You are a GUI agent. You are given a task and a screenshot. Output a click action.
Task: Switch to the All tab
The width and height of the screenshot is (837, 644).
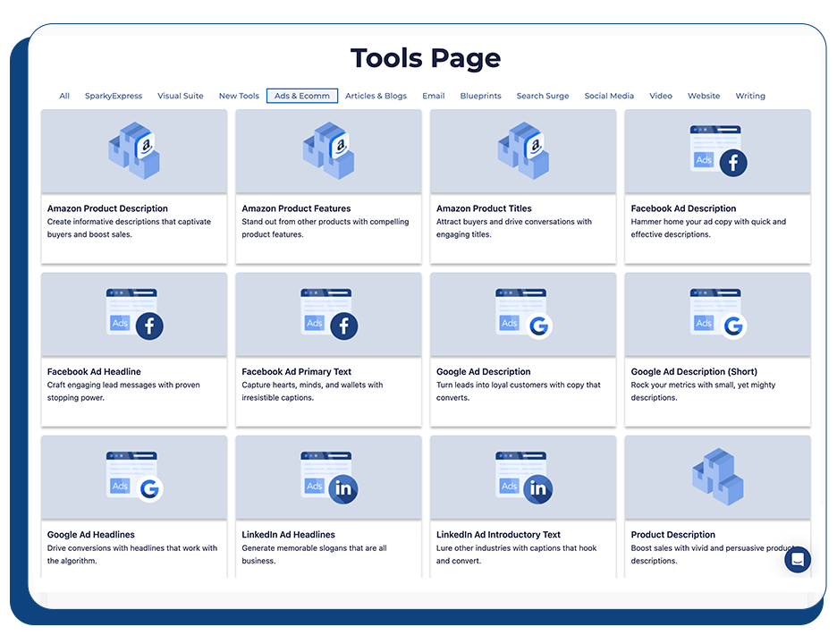[x=64, y=96]
